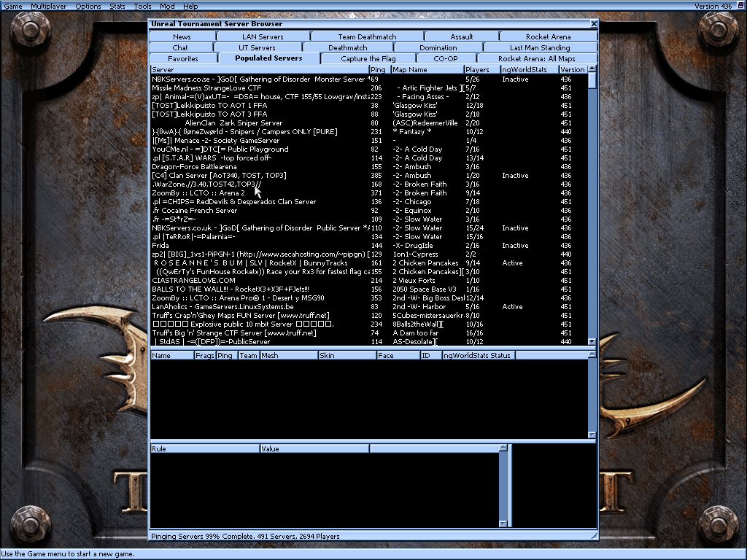
Task: Sort server list by Server column header
Action: [260, 69]
